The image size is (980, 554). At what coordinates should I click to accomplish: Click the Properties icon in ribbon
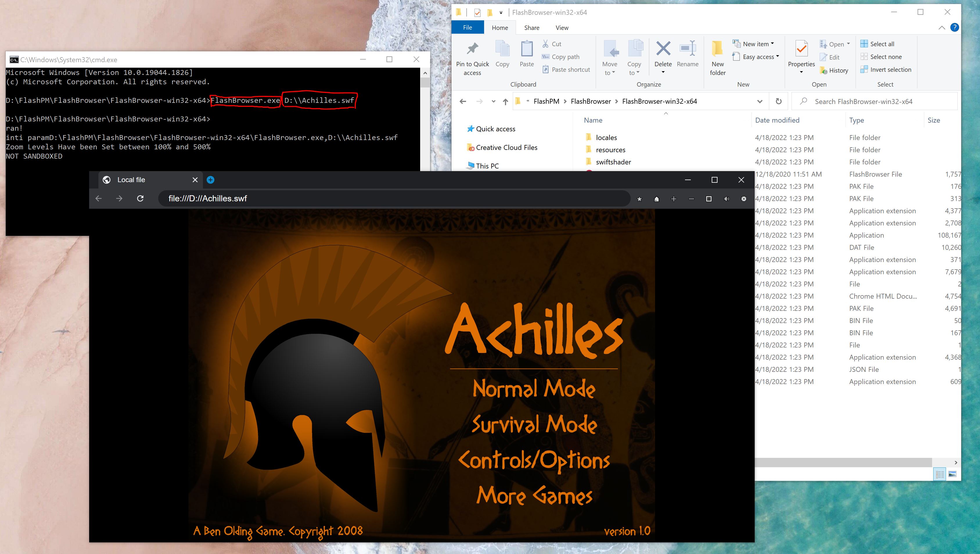coord(801,49)
